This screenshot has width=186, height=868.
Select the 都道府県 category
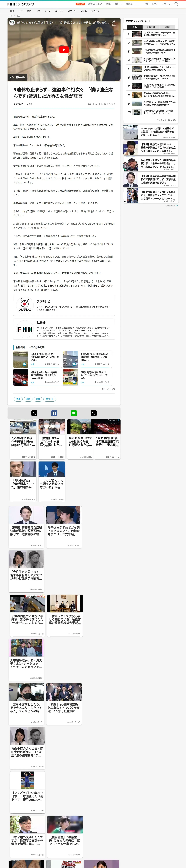click(x=95, y=11)
